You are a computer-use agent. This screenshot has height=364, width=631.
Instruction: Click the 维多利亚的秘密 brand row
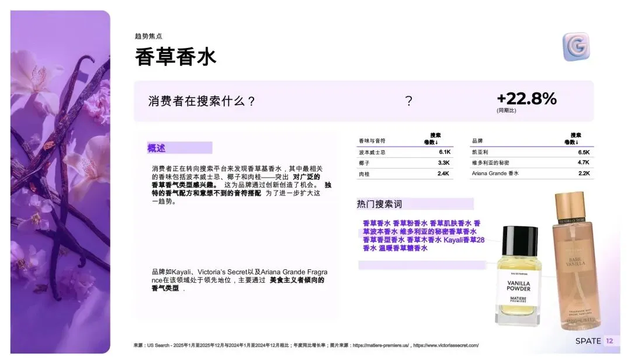click(x=532, y=162)
